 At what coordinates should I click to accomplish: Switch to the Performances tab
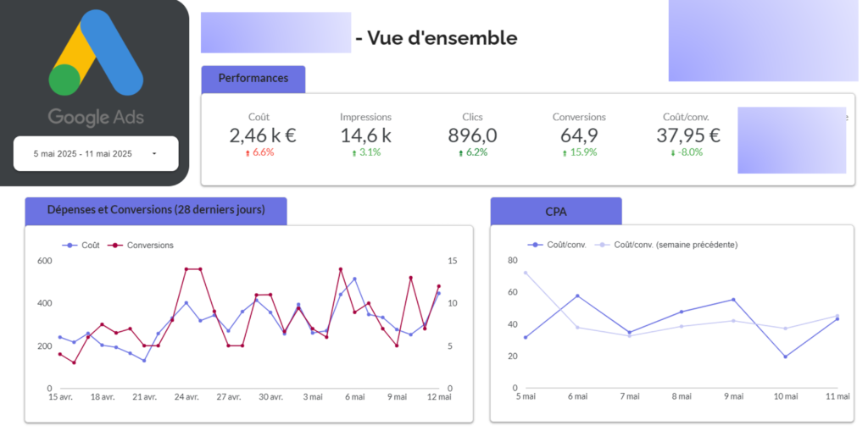tap(253, 79)
